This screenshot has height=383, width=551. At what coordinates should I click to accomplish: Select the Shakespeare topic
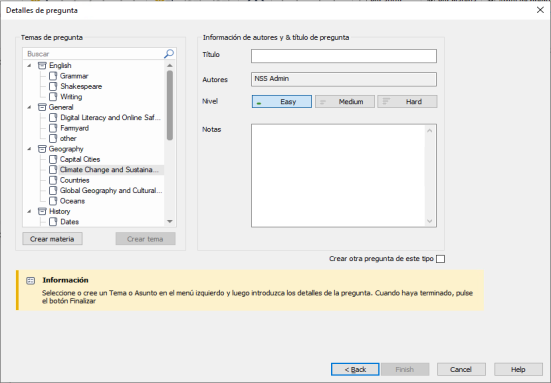pos(81,86)
